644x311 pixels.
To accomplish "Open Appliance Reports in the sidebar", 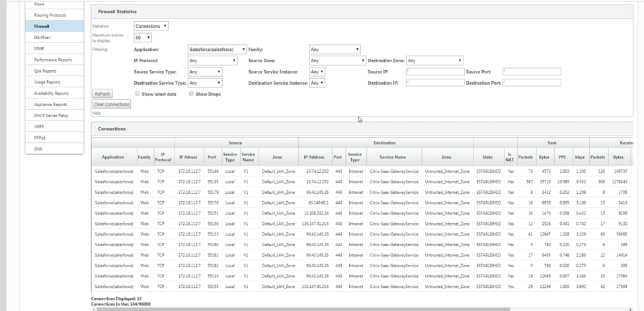I will 54,105.
